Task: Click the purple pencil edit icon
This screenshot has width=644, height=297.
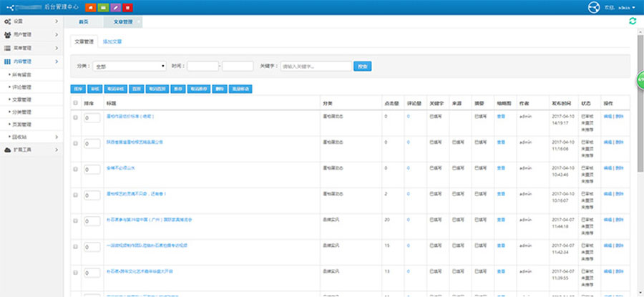Action: [x=115, y=7]
